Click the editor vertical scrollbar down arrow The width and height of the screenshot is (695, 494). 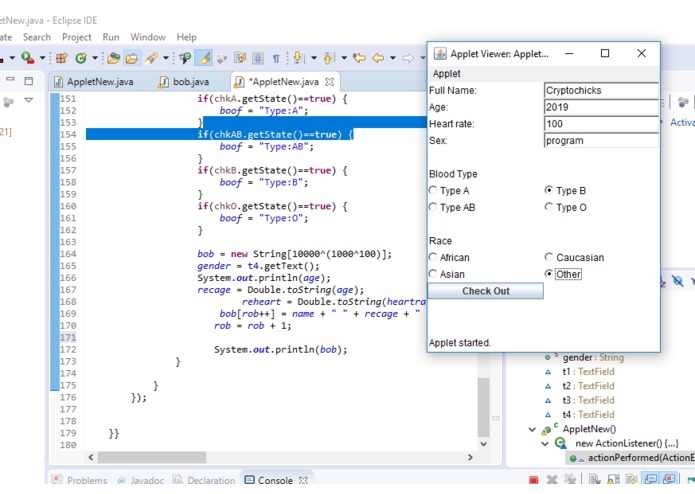click(x=484, y=443)
